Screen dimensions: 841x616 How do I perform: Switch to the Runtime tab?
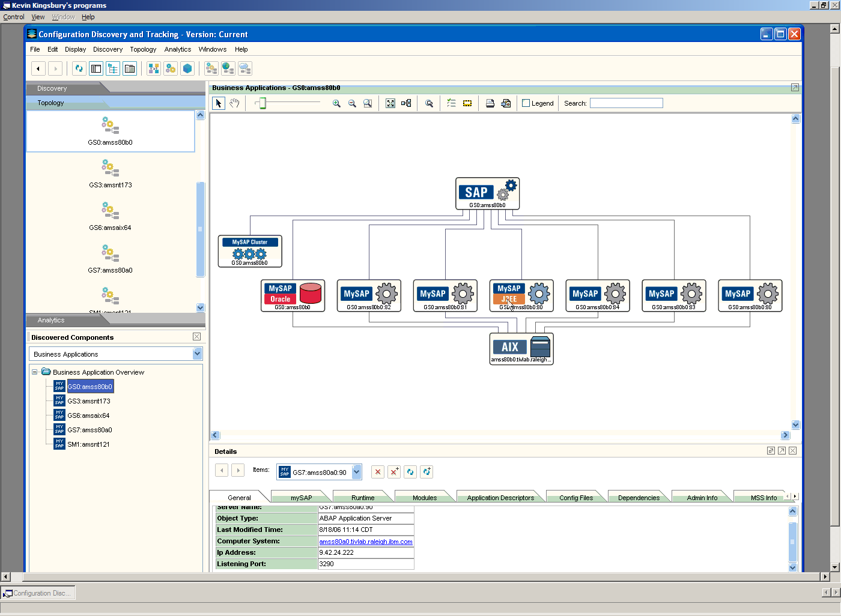tap(363, 498)
